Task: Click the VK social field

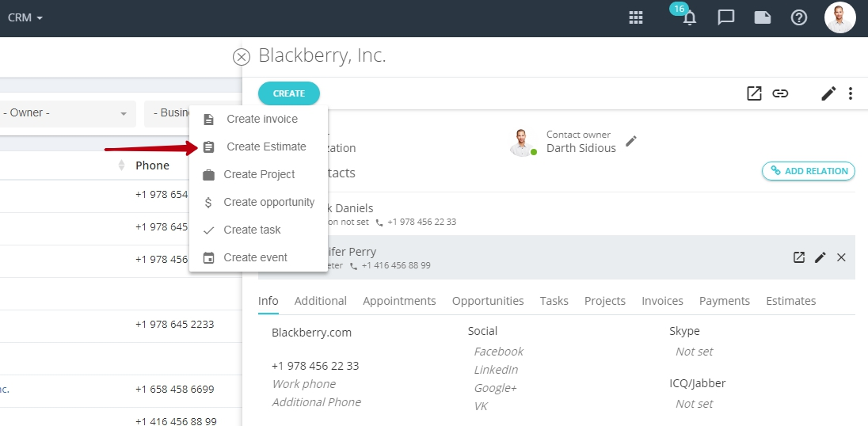Action: tap(481, 406)
